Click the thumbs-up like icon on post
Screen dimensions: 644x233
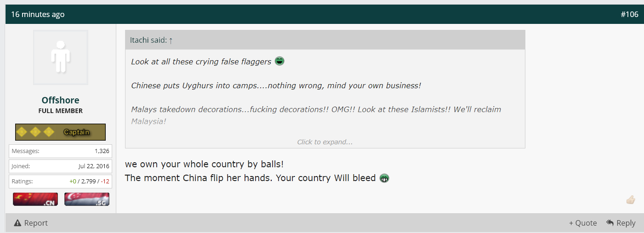[631, 199]
